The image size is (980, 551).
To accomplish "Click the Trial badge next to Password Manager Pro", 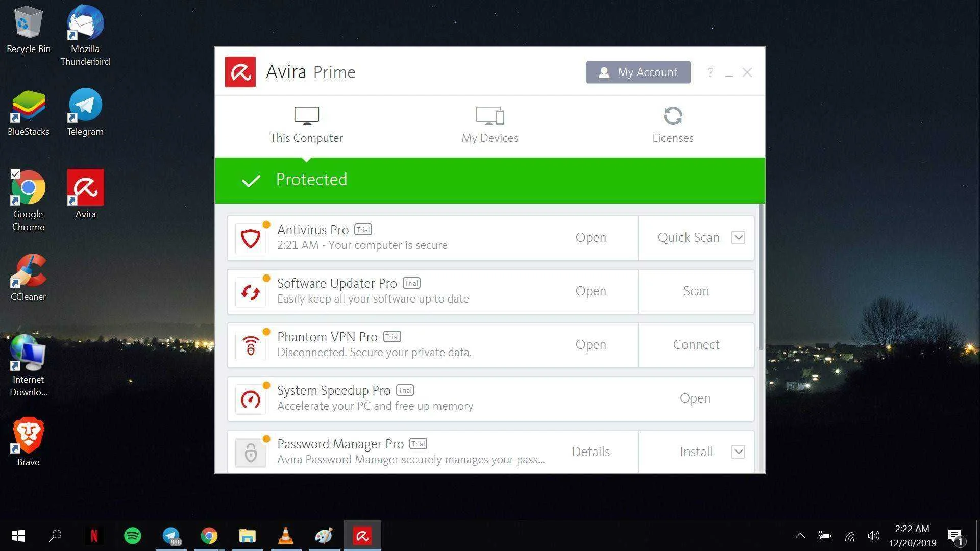I will (418, 444).
